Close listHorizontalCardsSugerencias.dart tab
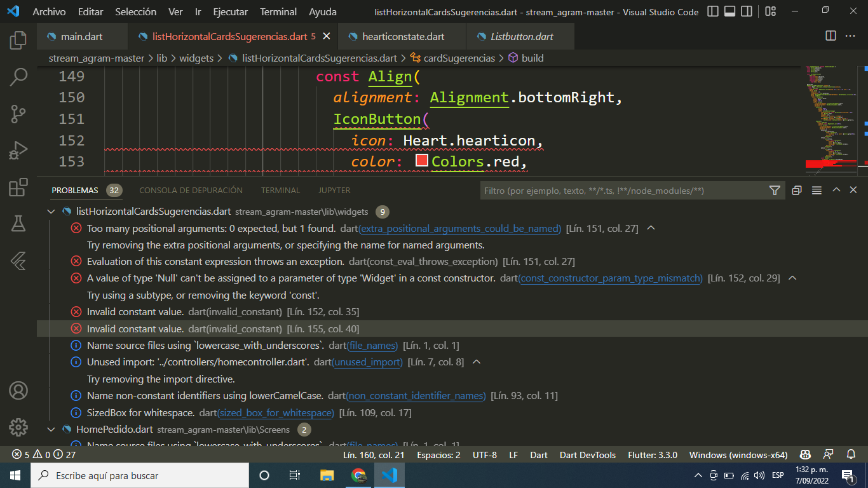The image size is (868, 488). 327,36
